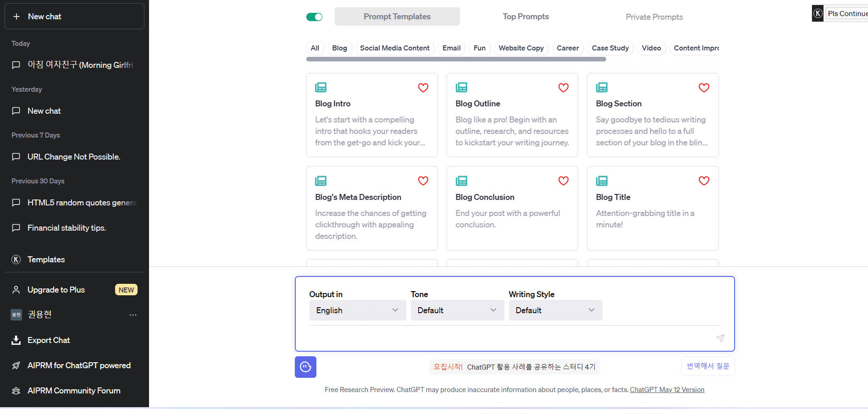The image size is (868, 409).
Task: Click the Blog Intro newspaper icon
Action: [x=321, y=87]
